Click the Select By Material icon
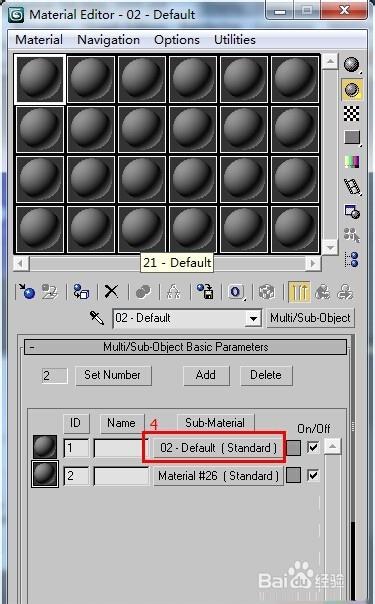The height and width of the screenshot is (604, 375). pyautogui.click(x=352, y=235)
